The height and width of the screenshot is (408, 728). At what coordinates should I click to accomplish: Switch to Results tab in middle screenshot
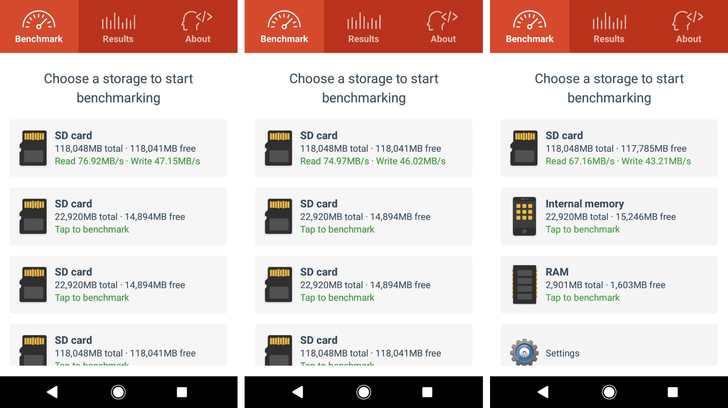coord(363,26)
